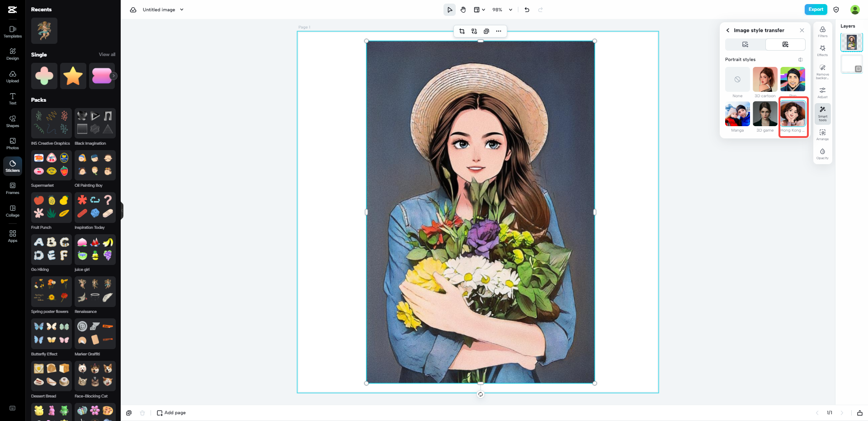
Task: Open the user account avatar menu
Action: point(855,9)
